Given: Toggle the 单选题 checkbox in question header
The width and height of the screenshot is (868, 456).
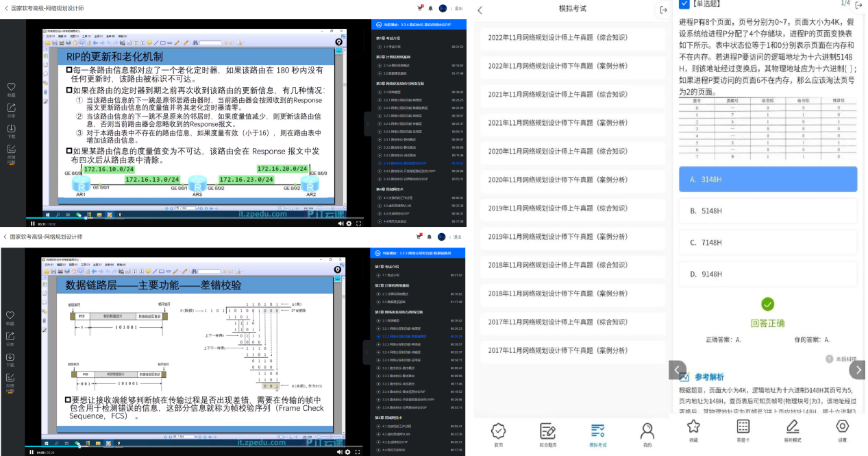Looking at the screenshot, I should point(684,4).
